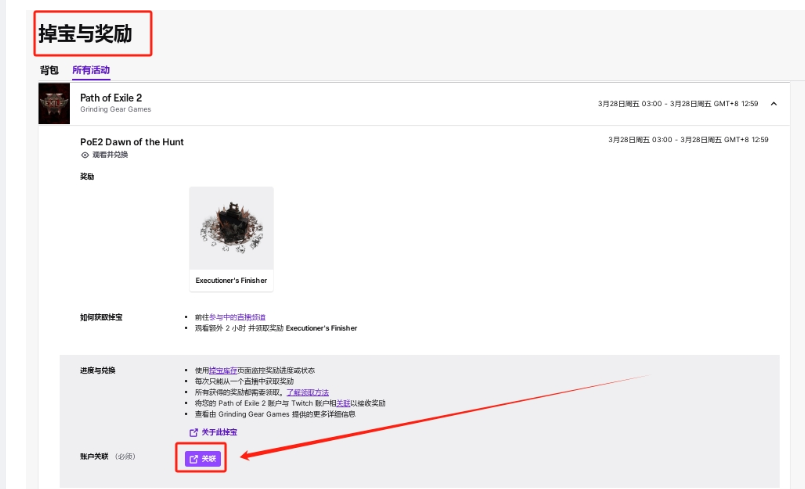The image size is (805, 489).
Task: Click the 关联 link in the account sentence
Action: coord(343,403)
